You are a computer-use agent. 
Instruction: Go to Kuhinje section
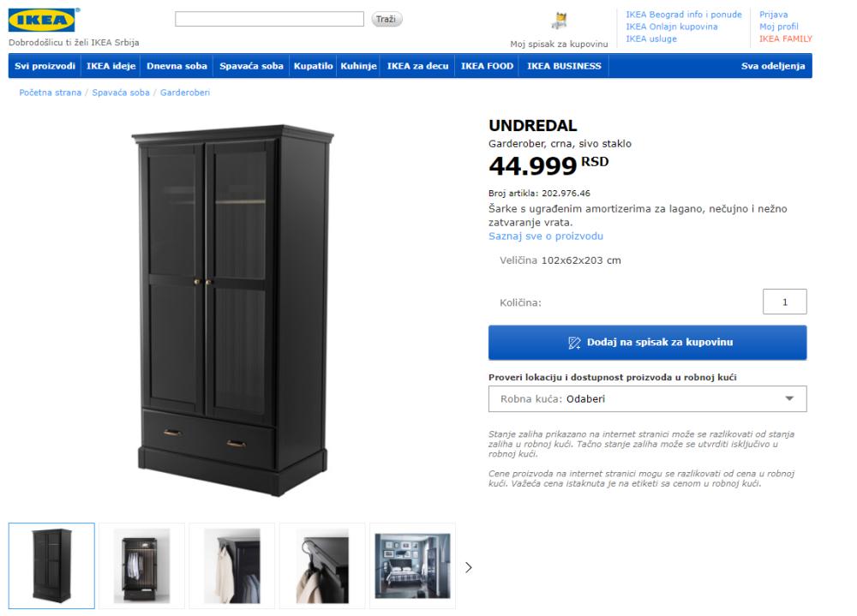point(358,66)
